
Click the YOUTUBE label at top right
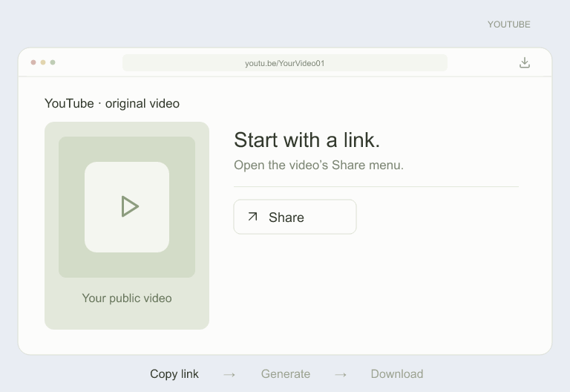(x=509, y=24)
